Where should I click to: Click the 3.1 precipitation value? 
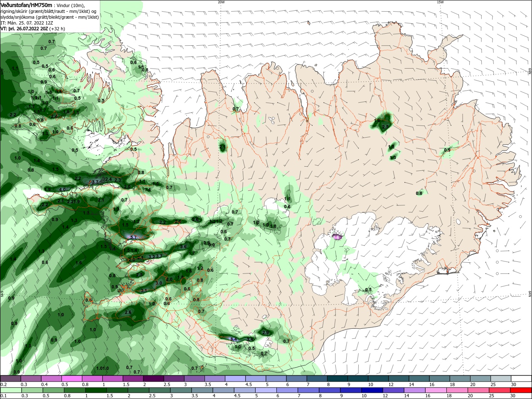click(x=144, y=290)
